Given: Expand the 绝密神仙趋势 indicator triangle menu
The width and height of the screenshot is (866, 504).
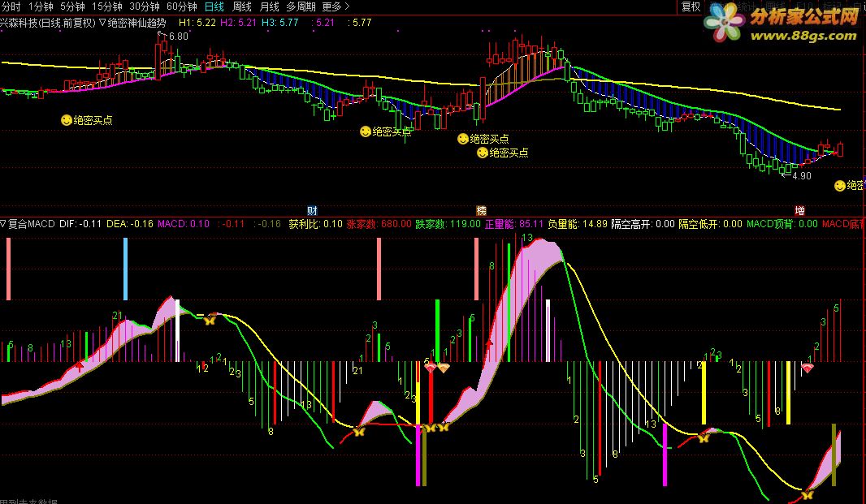Looking at the screenshot, I should [x=102, y=23].
